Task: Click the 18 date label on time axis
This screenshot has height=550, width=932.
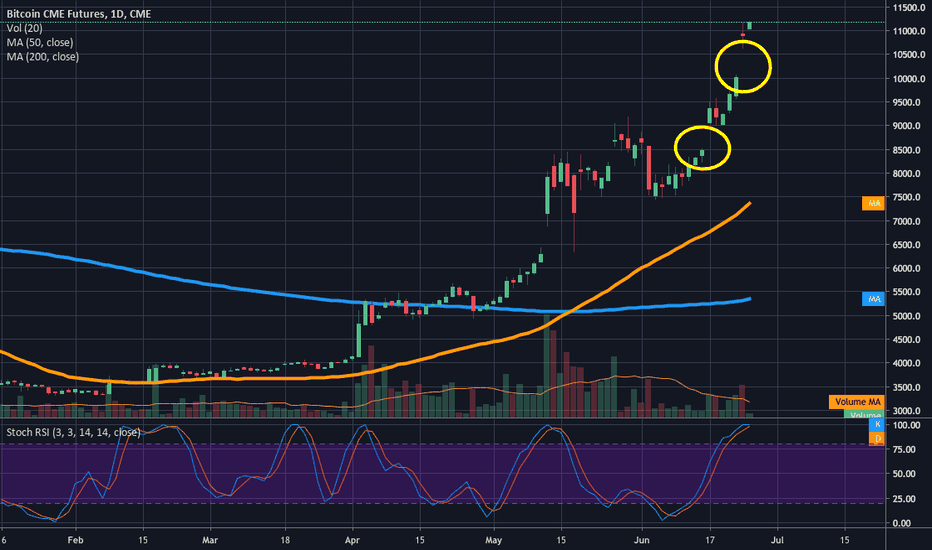Action: click(285, 540)
